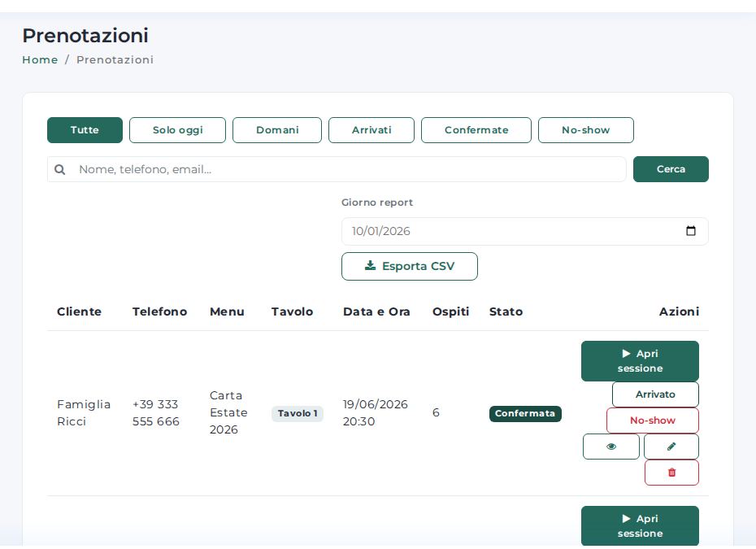Click the pencil edit icon for Famiglia Ricci
Screen dimensions: 756x549
pyautogui.click(x=671, y=447)
